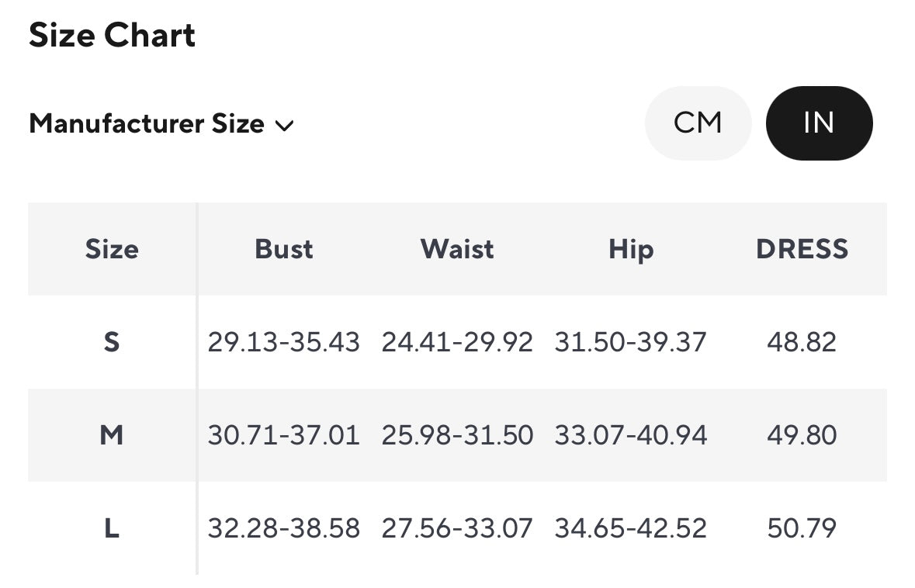Click the L size row label
The height and width of the screenshot is (588, 915).
coord(112,528)
